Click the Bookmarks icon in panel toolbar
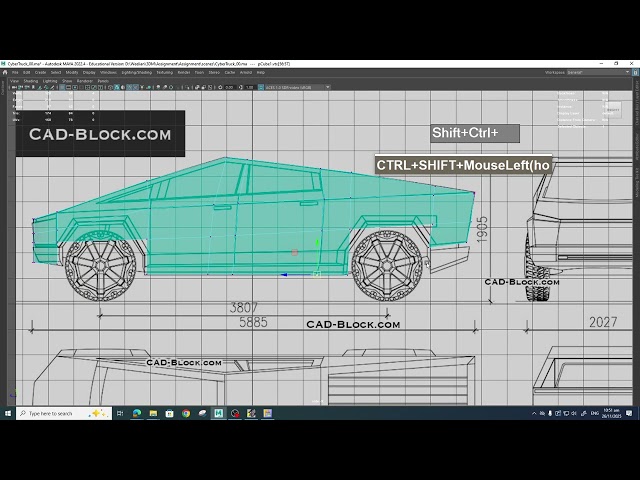 click(33, 87)
